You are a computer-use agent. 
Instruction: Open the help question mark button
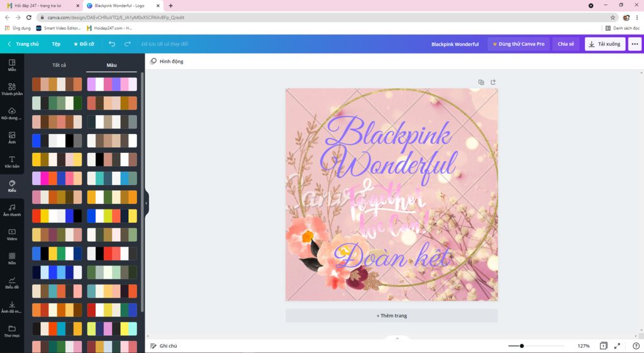click(x=636, y=346)
